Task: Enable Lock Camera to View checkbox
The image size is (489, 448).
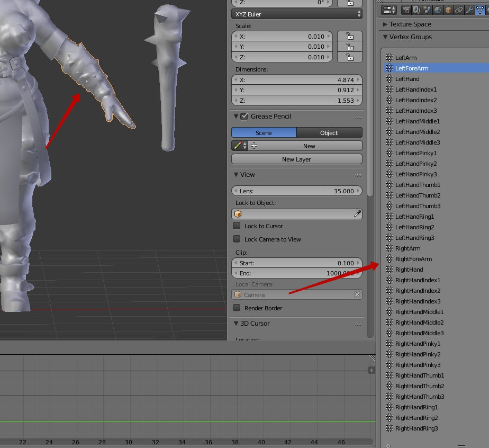Action: click(237, 239)
